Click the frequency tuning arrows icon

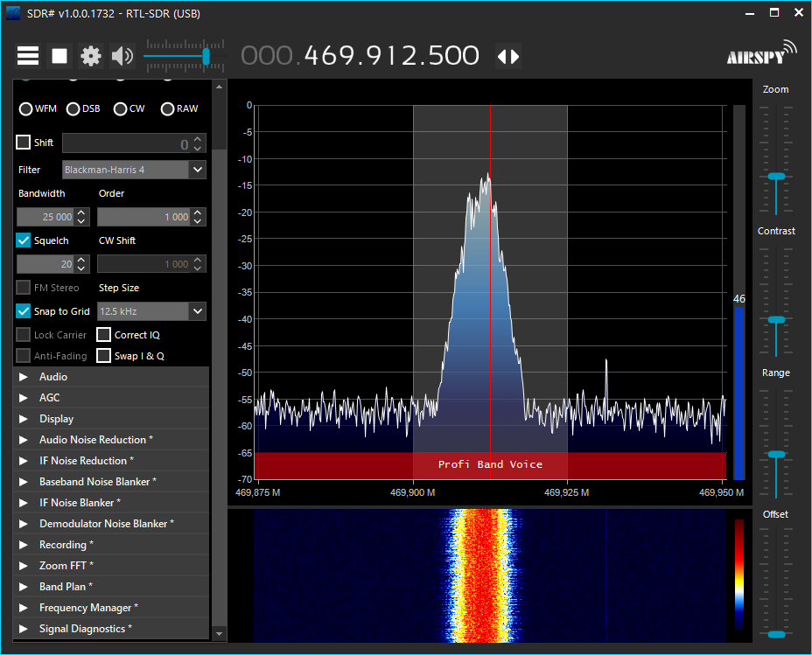pyautogui.click(x=508, y=56)
